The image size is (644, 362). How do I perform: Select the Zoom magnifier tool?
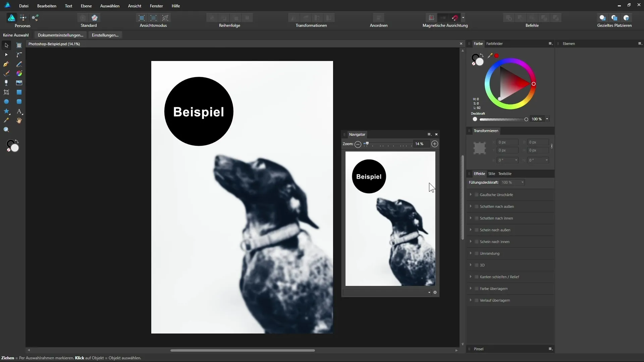pos(6,130)
